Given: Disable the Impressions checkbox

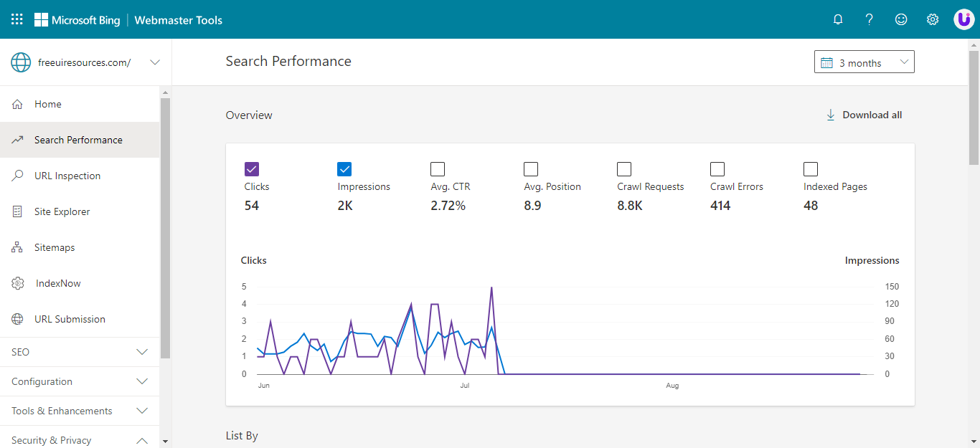Looking at the screenshot, I should coord(344,168).
